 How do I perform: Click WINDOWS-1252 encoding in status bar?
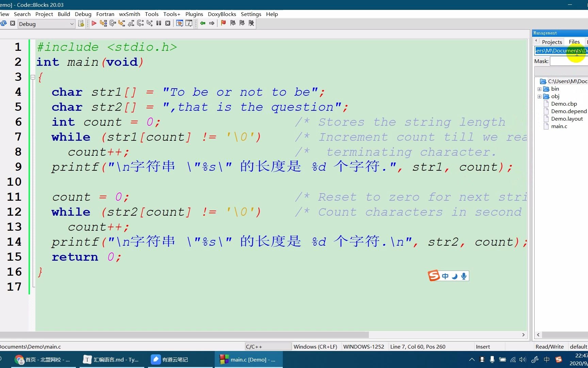(x=363, y=347)
